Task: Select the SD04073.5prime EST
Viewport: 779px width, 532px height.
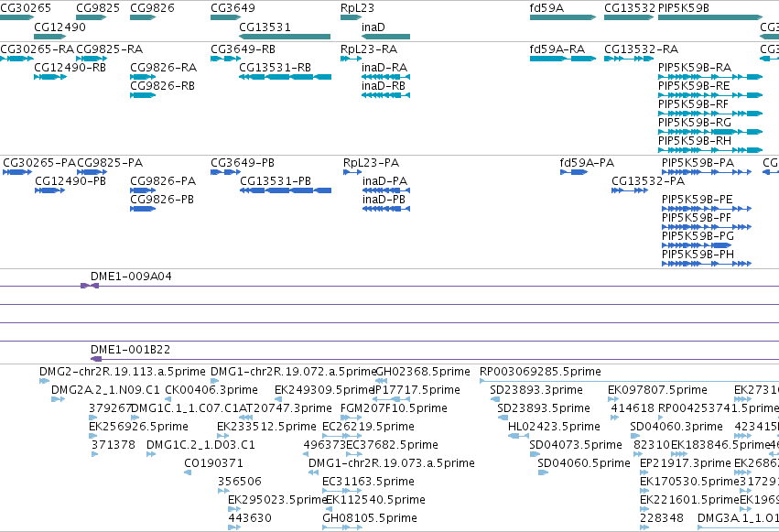Action: point(535,454)
